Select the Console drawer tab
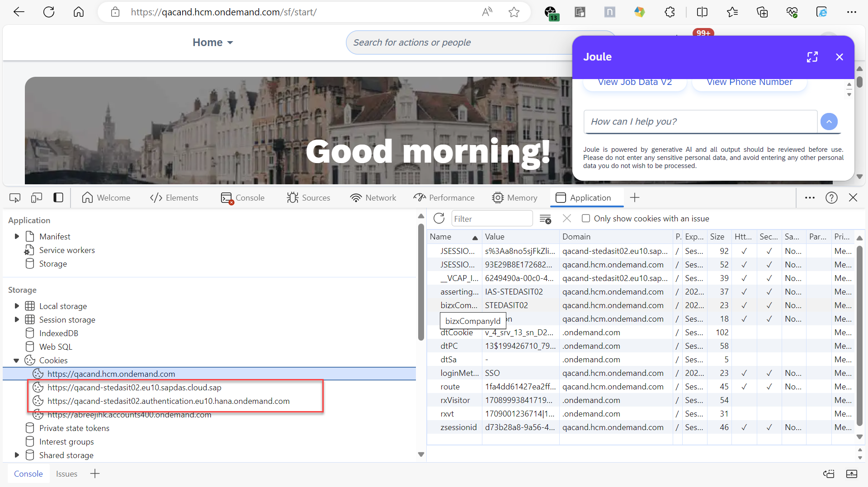This screenshot has height=487, width=868. (28, 474)
